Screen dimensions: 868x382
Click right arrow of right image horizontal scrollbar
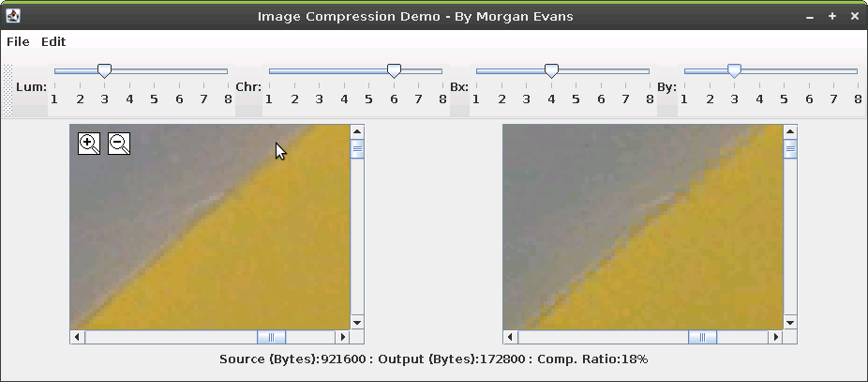(776, 337)
